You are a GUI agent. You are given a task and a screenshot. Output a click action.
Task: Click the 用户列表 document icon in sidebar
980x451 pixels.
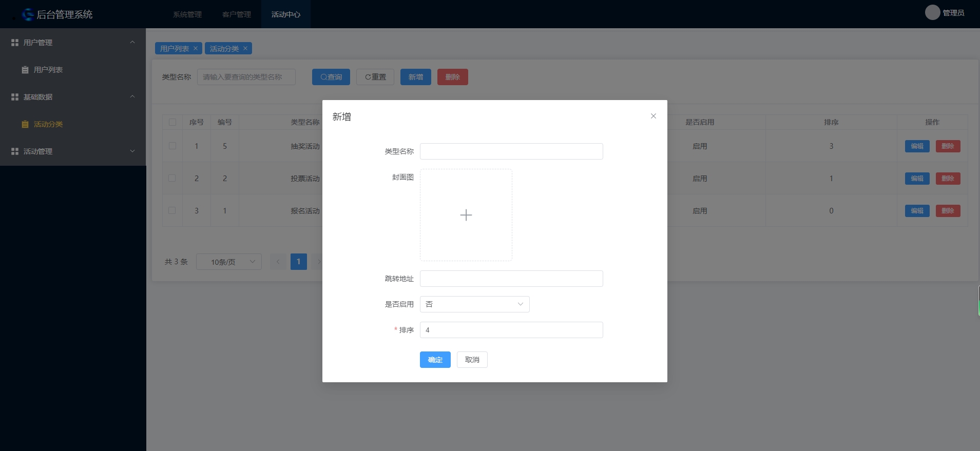pos(25,70)
